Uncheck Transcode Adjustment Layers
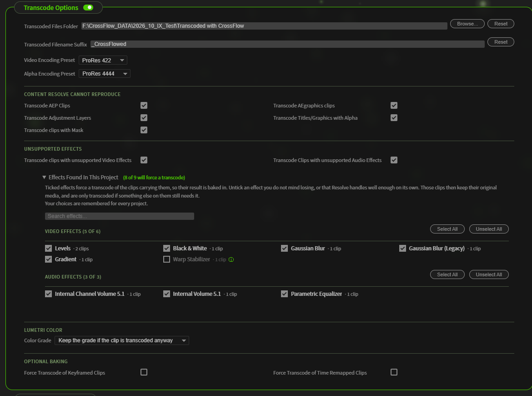532x396 pixels. pyautogui.click(x=144, y=118)
